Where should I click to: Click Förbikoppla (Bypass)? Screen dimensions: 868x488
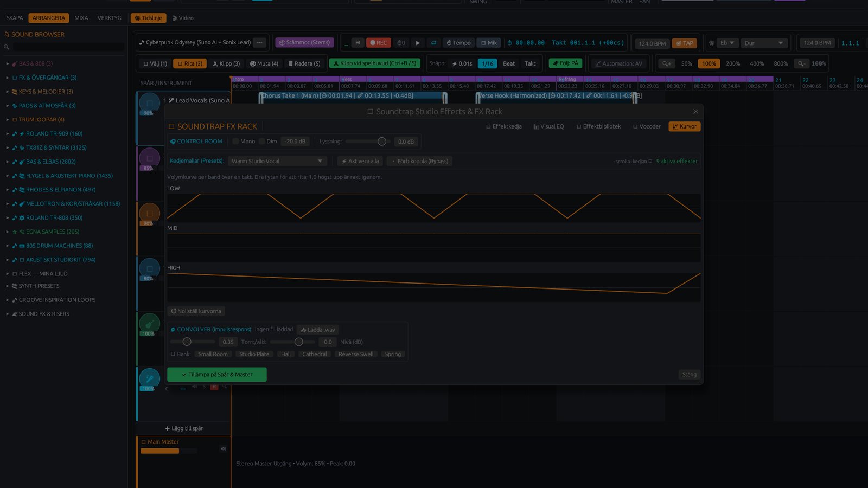pos(420,161)
